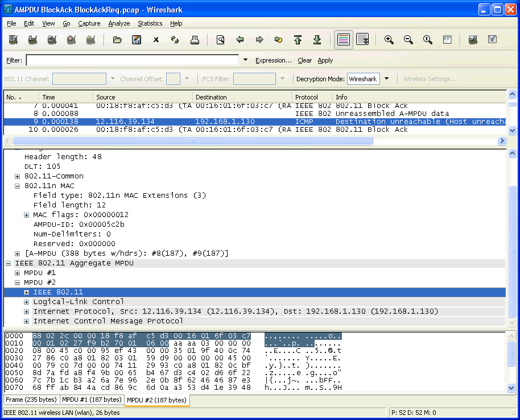The width and height of the screenshot is (520, 420).
Task: Click the Expression... button
Action: 274,60
